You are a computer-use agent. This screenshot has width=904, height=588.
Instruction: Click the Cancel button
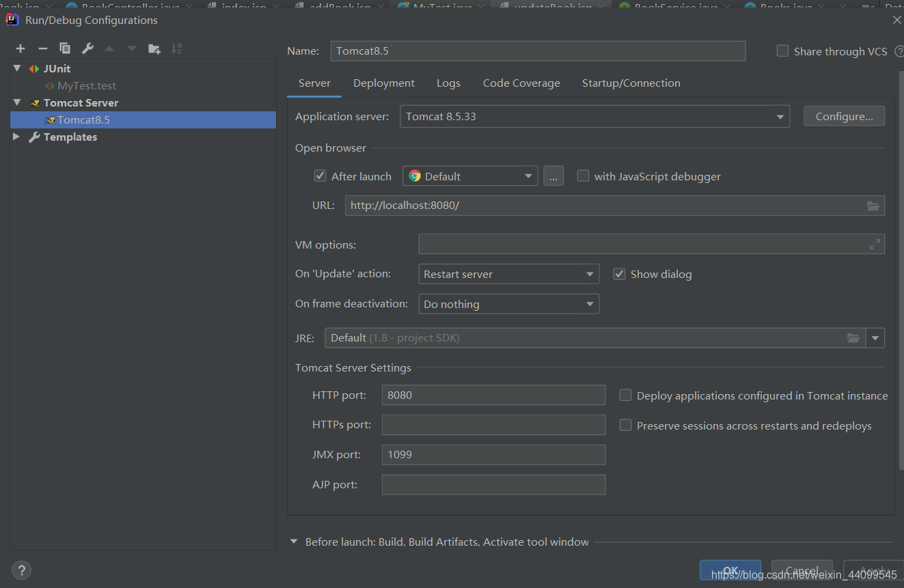pos(802,571)
